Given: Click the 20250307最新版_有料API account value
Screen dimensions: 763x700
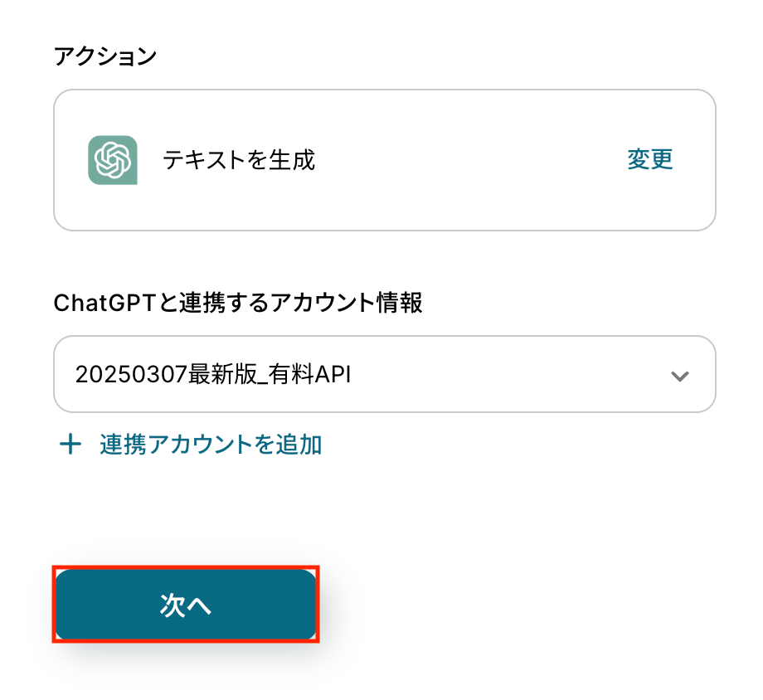Looking at the screenshot, I should pos(214,375).
